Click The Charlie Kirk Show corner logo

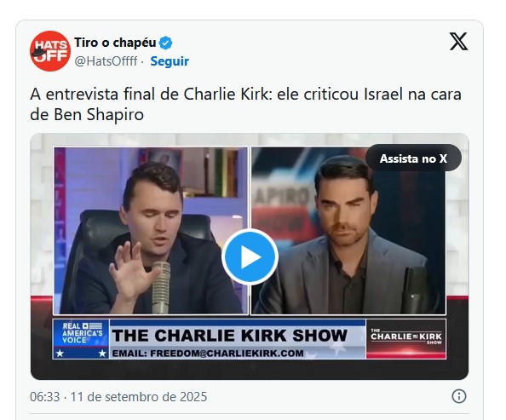click(406, 339)
